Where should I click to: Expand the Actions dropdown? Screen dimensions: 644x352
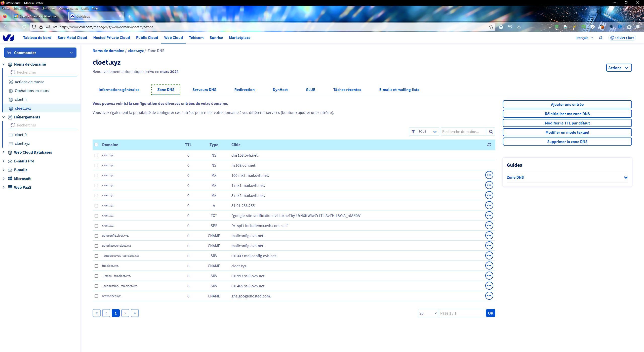619,68
